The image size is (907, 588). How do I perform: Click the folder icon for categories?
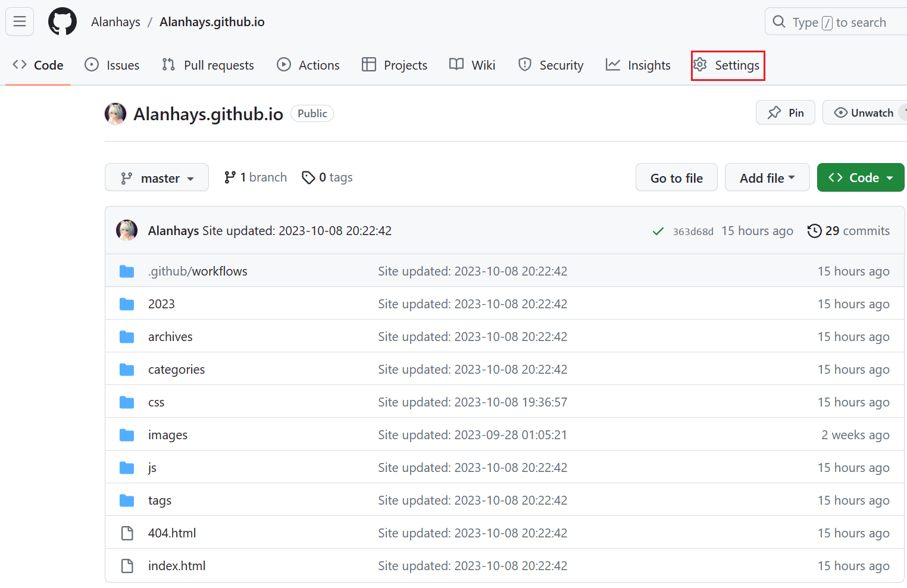(127, 370)
